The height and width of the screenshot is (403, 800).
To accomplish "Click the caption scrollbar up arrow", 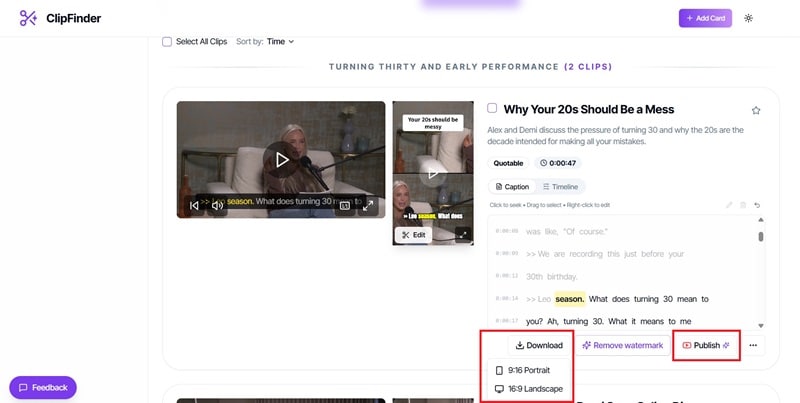I will [761, 220].
